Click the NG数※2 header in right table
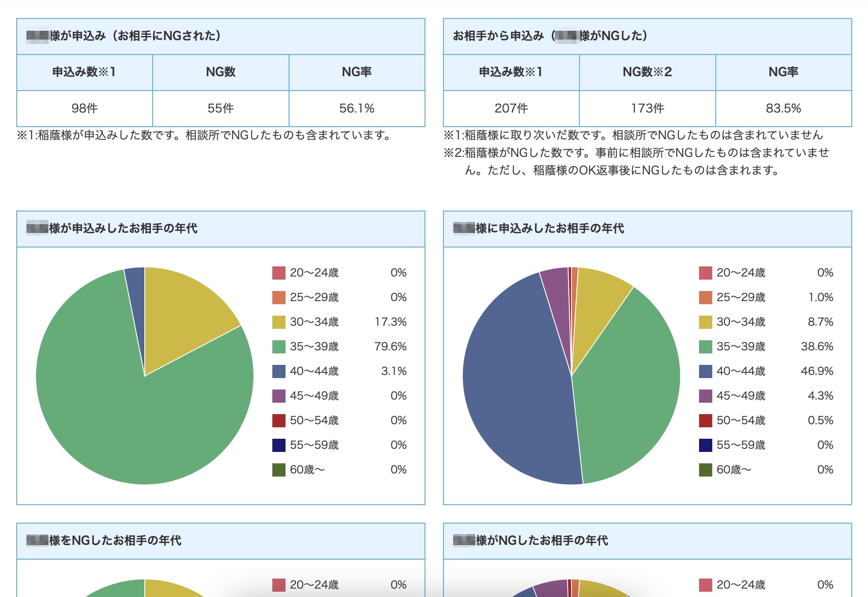 pyautogui.click(x=648, y=72)
